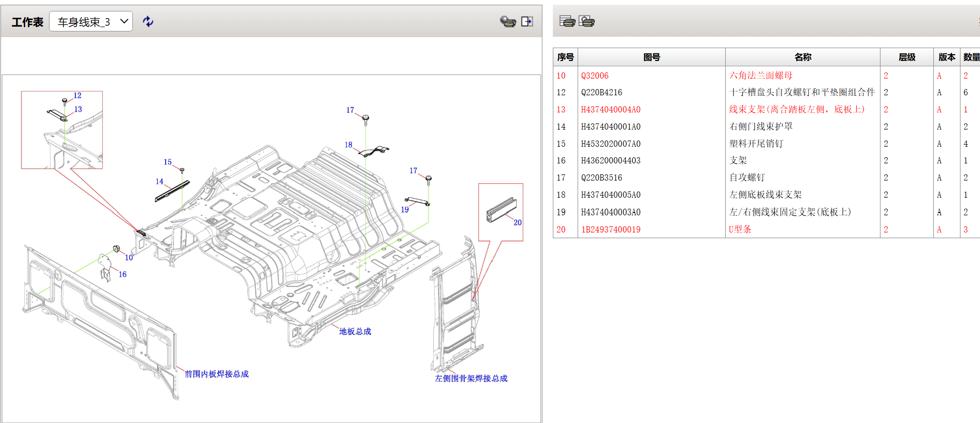
Task: Click part number Q220B3516
Action: 602,178
